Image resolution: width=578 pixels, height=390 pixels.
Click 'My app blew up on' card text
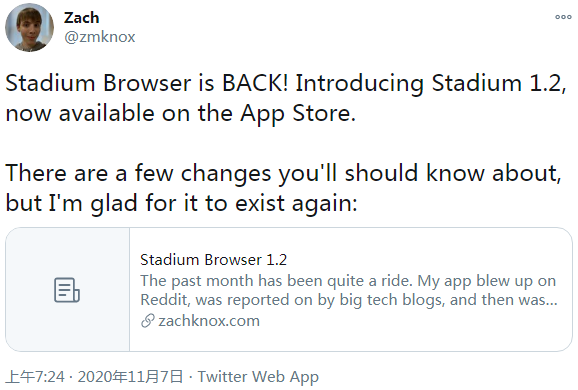487,281
